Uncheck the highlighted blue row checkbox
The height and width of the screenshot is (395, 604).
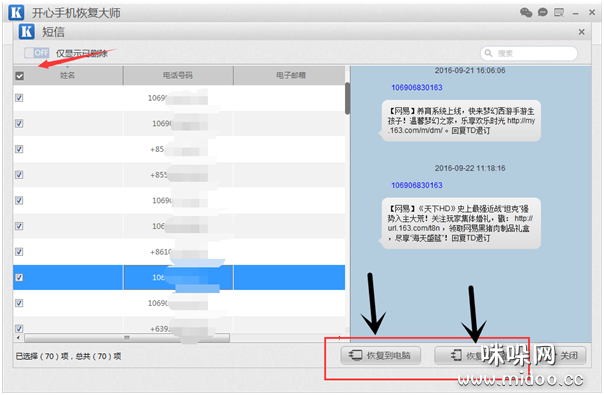(19, 277)
